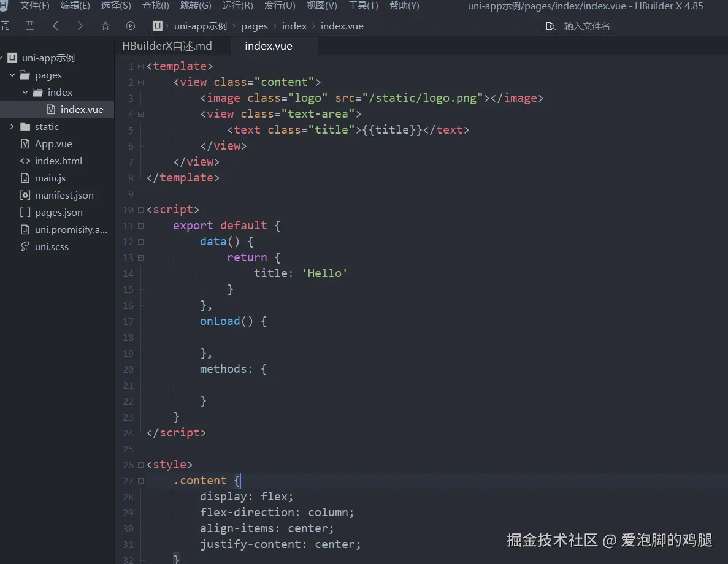Click the index.html code file icon
The height and width of the screenshot is (564, 728).
[x=25, y=161]
